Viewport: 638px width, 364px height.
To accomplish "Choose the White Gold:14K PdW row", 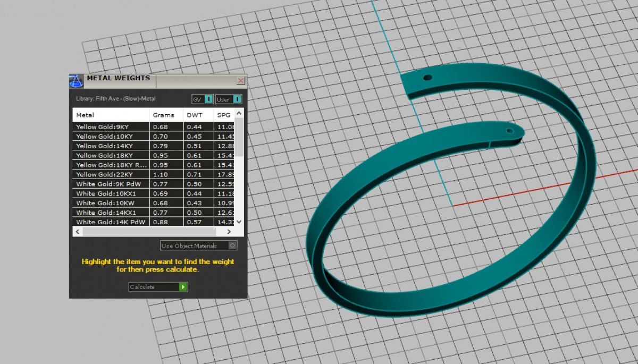I will click(111, 222).
